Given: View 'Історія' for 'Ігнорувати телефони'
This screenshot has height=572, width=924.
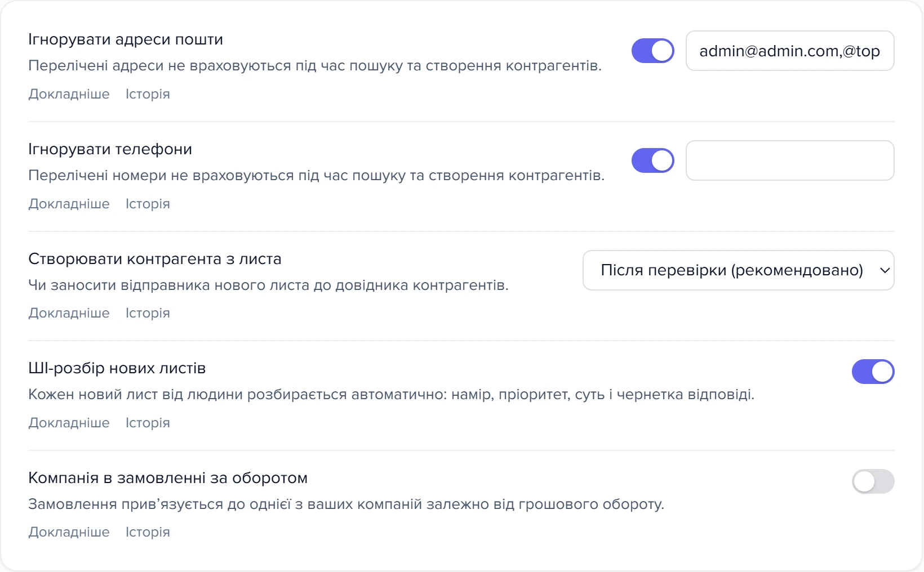Looking at the screenshot, I should (x=148, y=204).
